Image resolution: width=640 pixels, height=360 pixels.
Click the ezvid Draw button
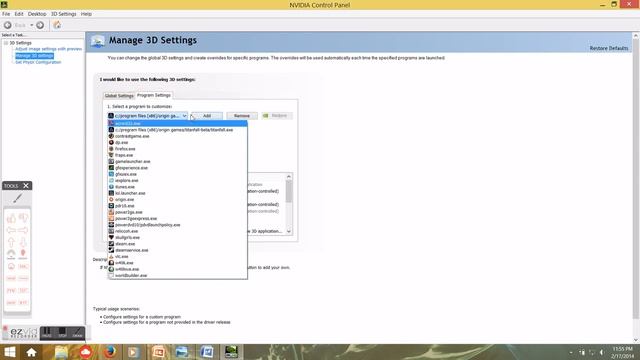[77, 333]
